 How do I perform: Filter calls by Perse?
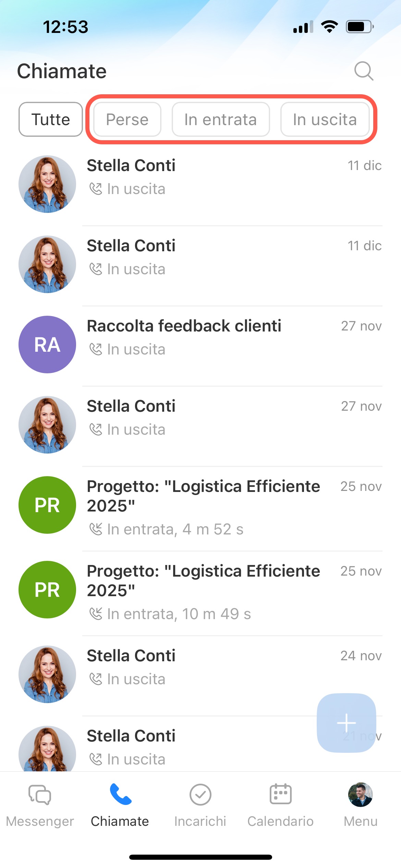tap(127, 119)
